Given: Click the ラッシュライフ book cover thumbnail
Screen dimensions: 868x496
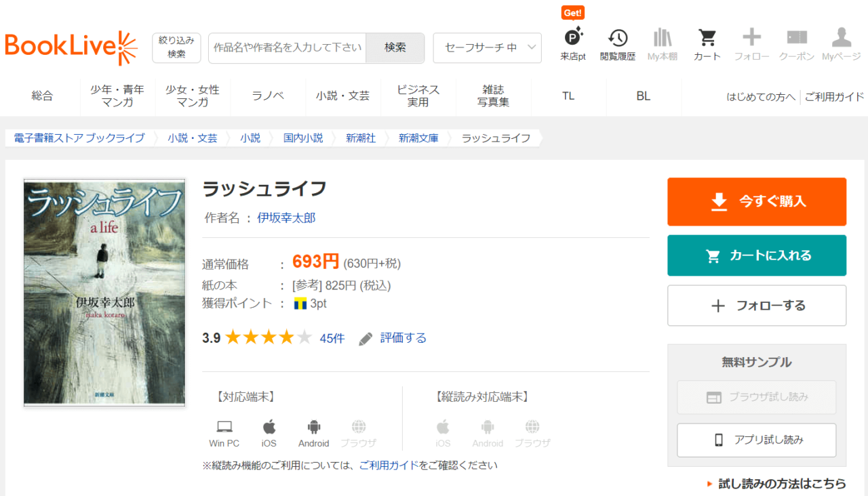Looking at the screenshot, I should point(104,292).
